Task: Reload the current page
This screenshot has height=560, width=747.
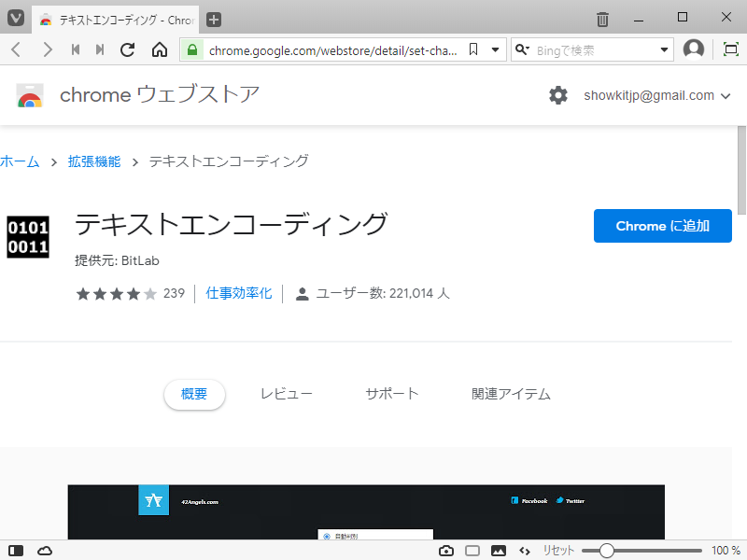Action: coord(128,49)
